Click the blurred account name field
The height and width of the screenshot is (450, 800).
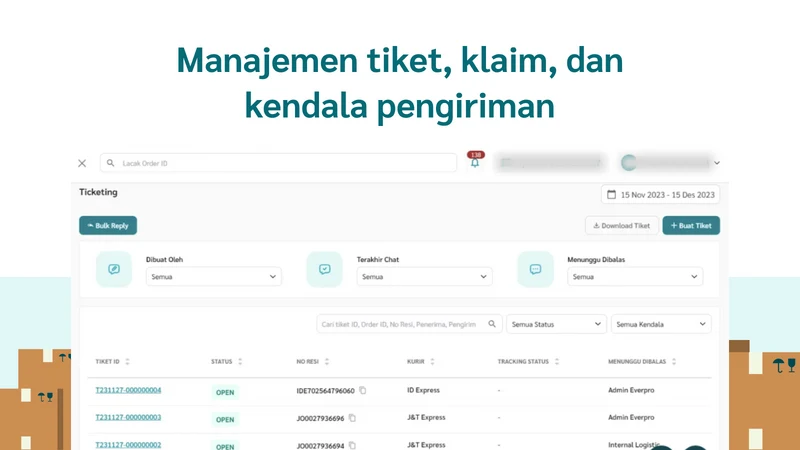coord(550,163)
